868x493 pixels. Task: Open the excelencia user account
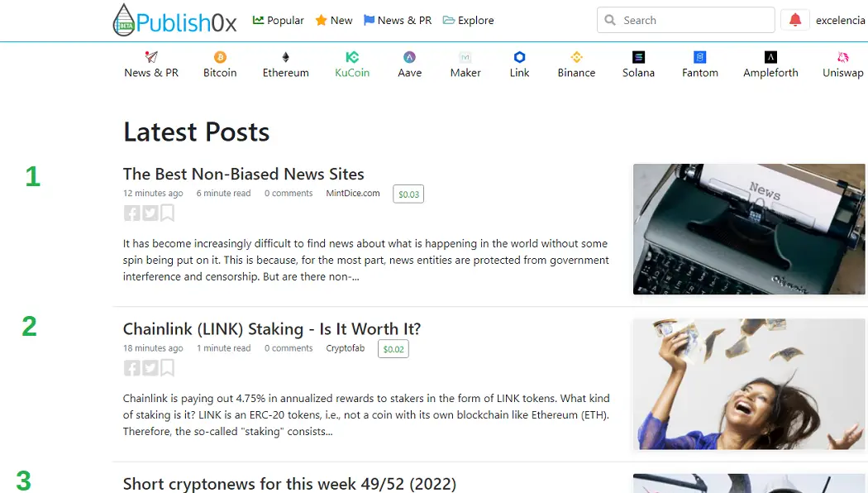(841, 21)
